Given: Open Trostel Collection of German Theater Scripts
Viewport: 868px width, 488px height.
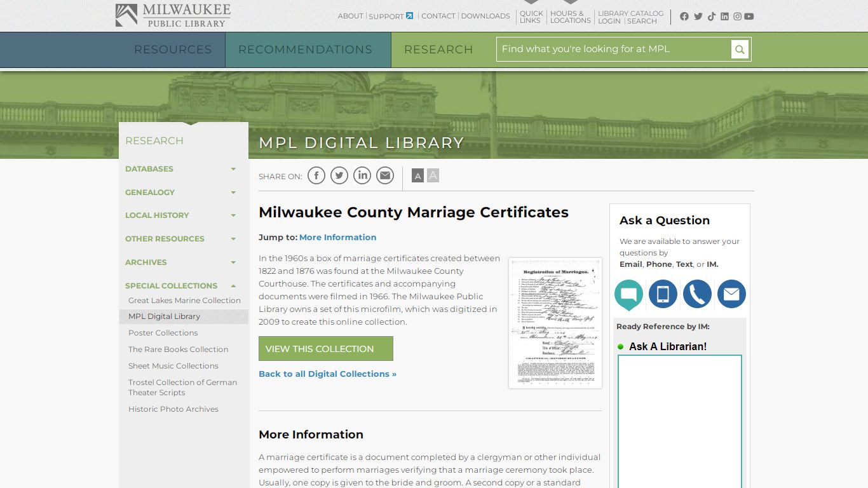Looking at the screenshot, I should [182, 388].
